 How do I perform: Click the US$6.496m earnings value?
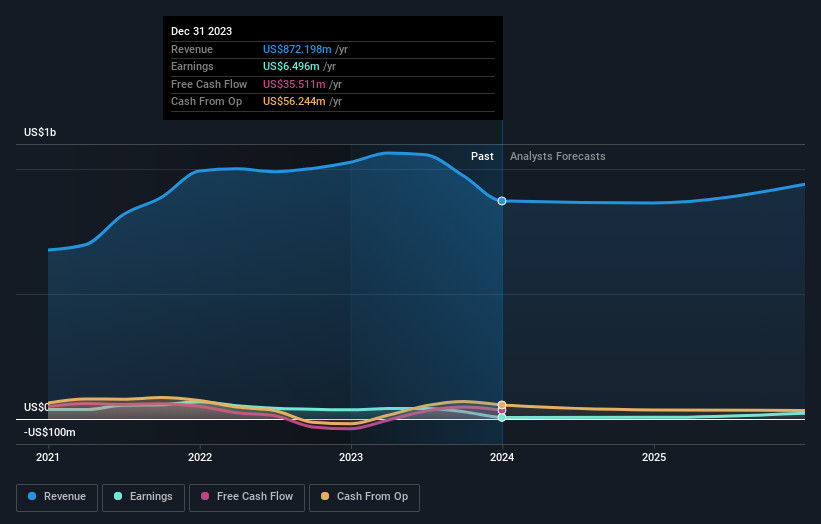(x=291, y=66)
